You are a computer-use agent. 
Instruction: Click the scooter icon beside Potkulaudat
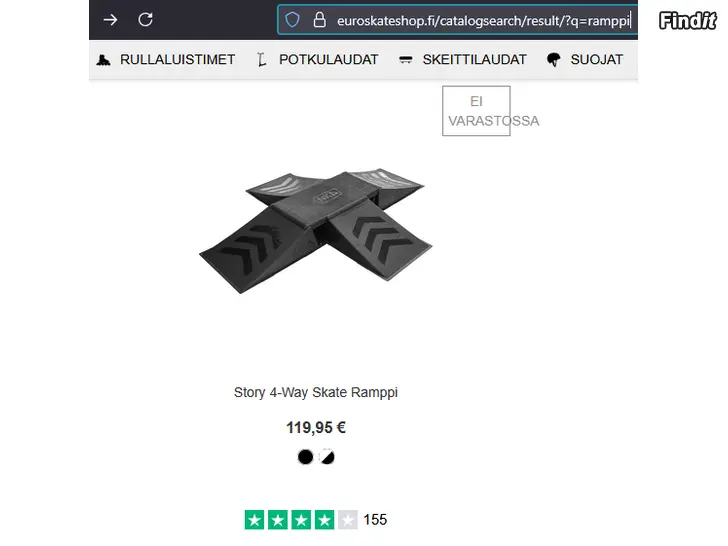[x=261, y=60]
